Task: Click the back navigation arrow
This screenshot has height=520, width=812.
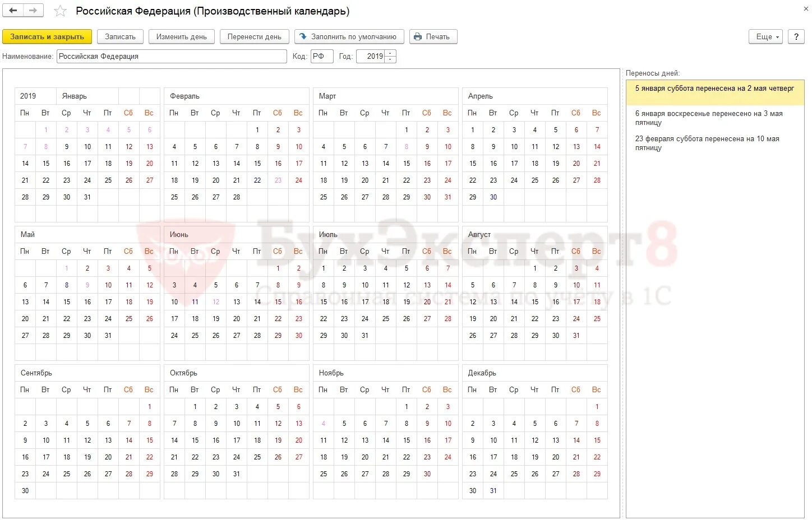Action: click(x=13, y=11)
